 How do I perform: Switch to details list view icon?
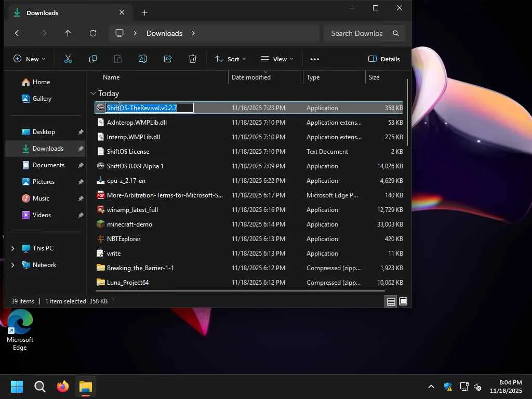point(391,301)
